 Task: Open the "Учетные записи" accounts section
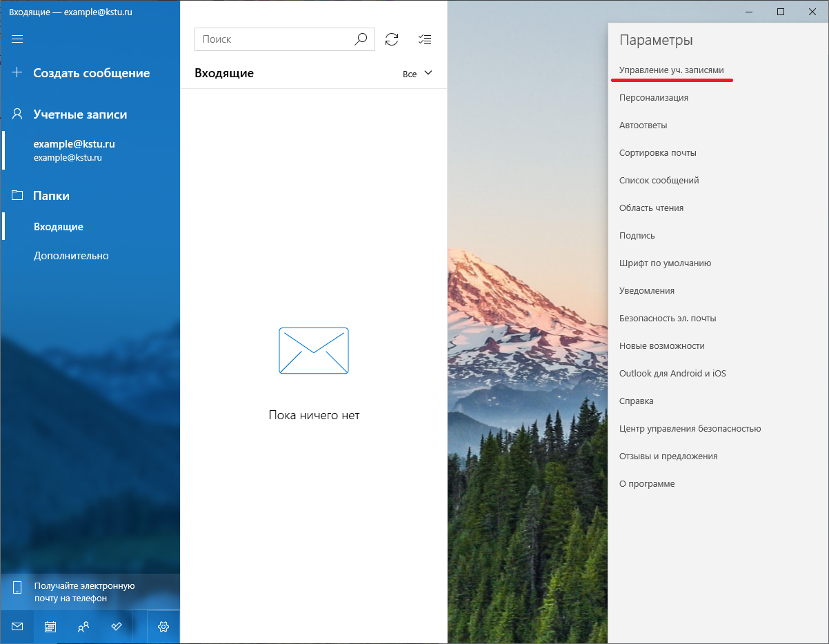(x=79, y=114)
